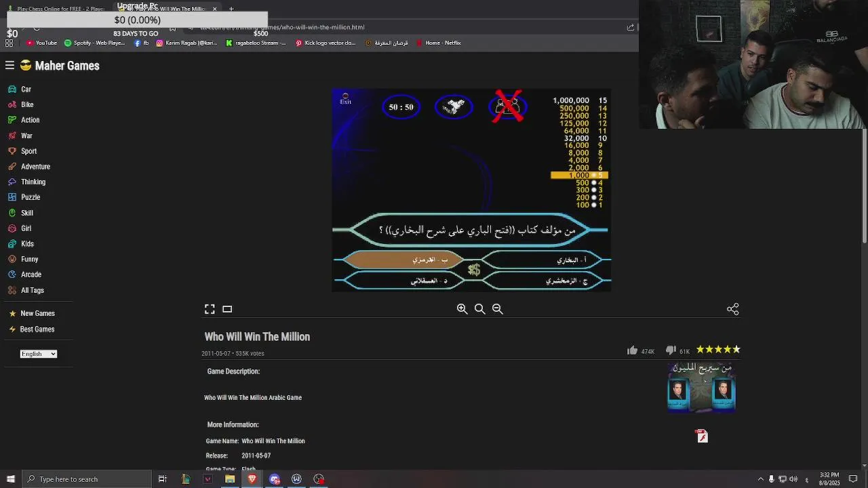868x488 pixels.
Task: Choose answer د - العسقلاني
Action: tap(405, 280)
